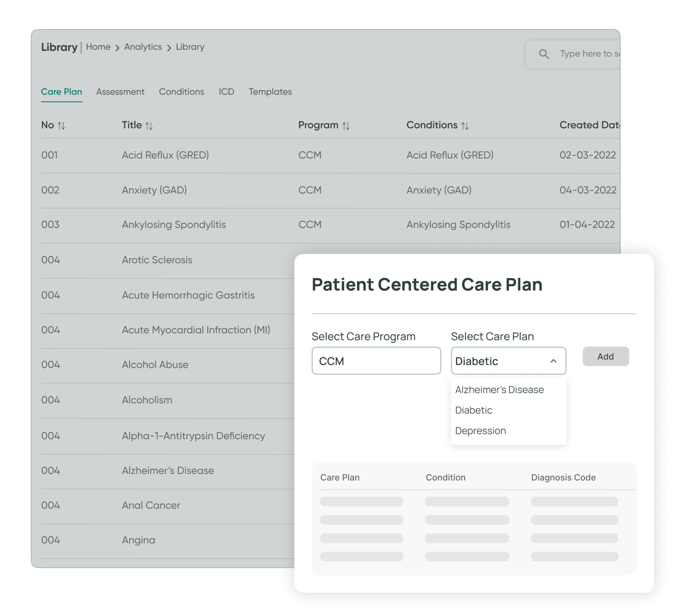Open the Conditions tab
The height and width of the screenshot is (610, 700).
[181, 91]
